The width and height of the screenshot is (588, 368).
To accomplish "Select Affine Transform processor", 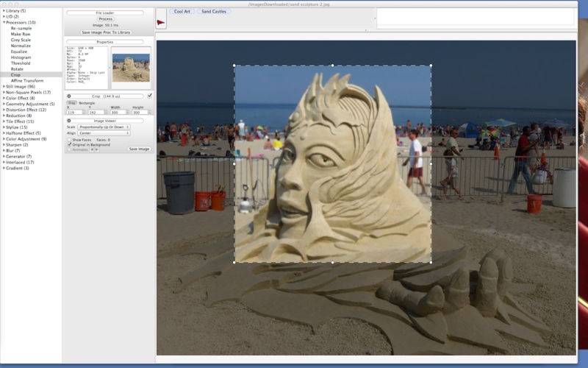I will [x=27, y=81].
